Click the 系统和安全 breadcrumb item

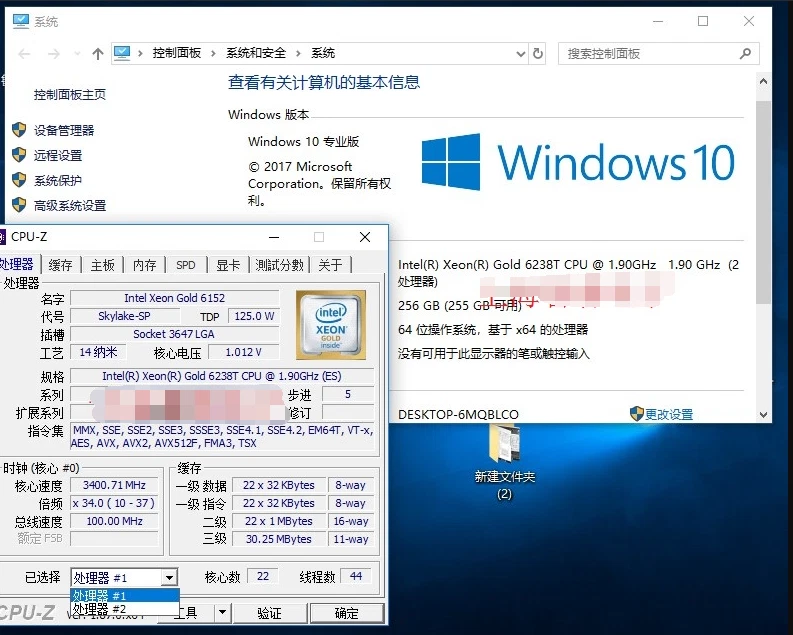tap(256, 53)
